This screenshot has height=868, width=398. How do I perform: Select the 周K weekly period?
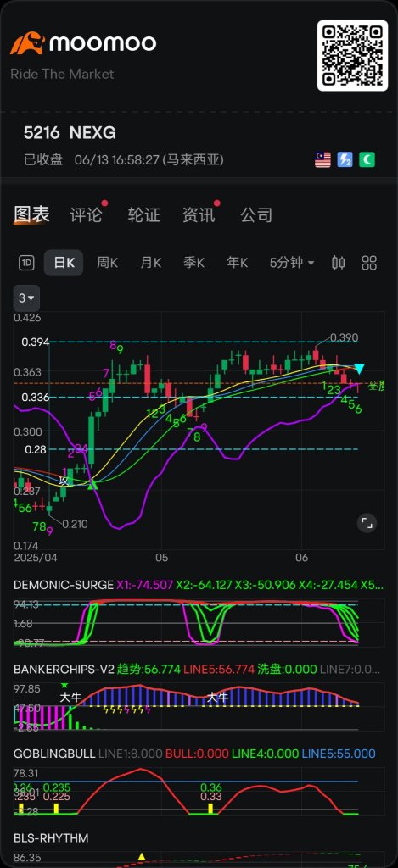pos(108,263)
